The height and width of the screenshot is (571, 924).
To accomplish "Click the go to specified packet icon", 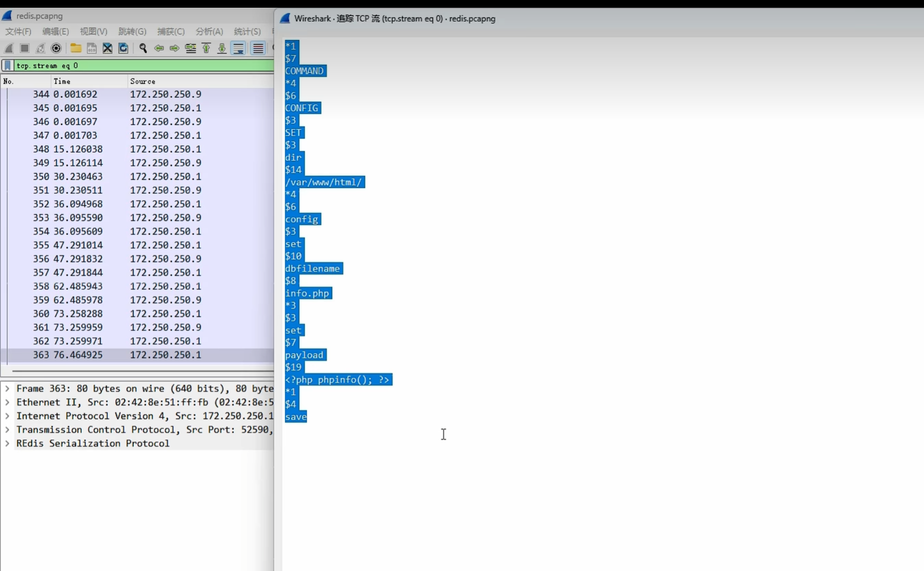I will 191,48.
